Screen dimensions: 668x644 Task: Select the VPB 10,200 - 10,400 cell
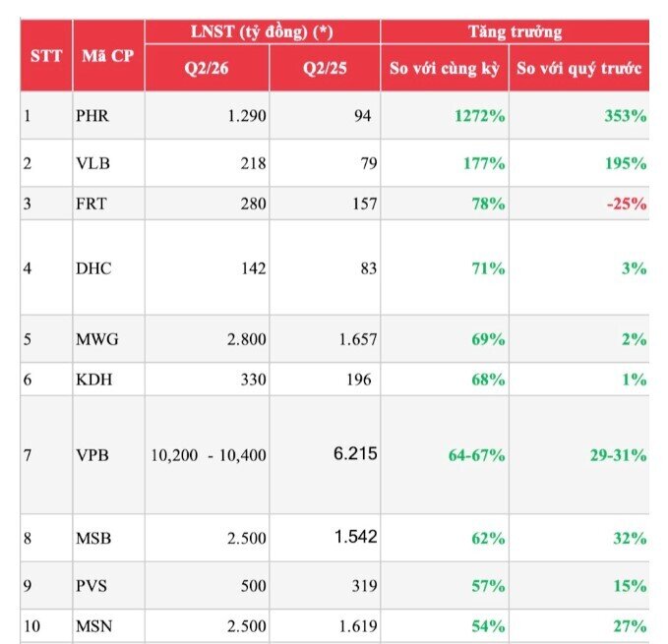tap(207, 455)
